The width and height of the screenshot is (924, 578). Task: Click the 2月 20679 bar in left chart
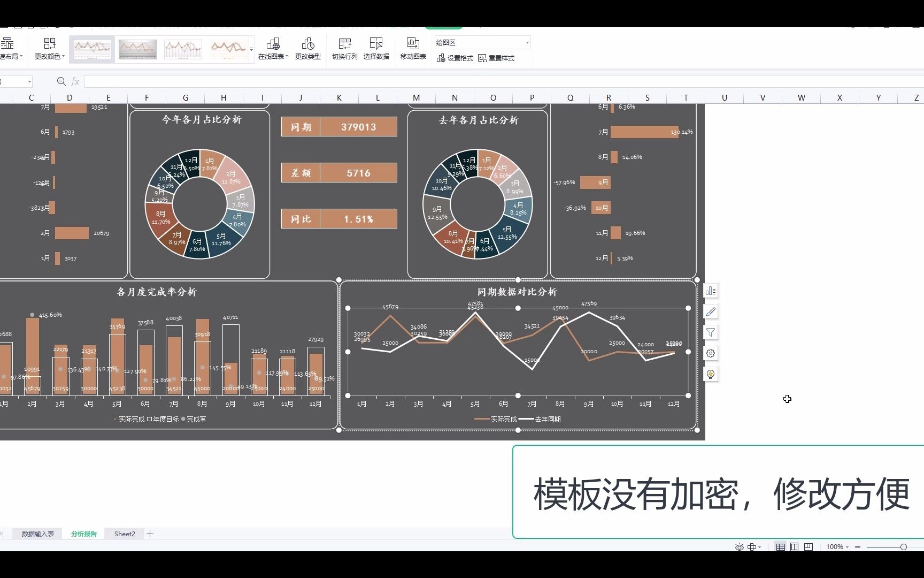[72, 233]
